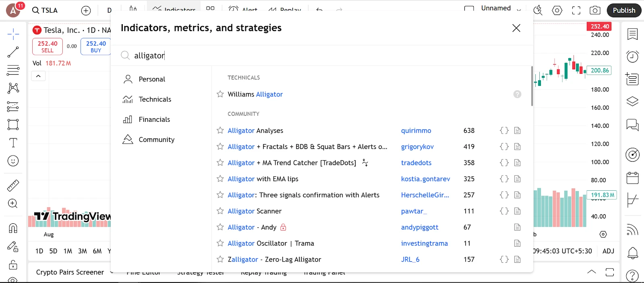Select the measure ruler tool

(x=13, y=185)
